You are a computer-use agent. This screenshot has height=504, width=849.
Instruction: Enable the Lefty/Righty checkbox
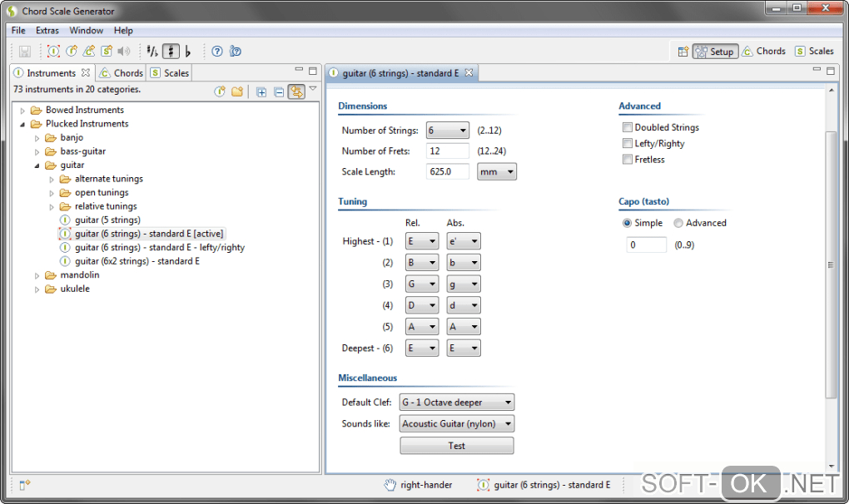(x=628, y=143)
